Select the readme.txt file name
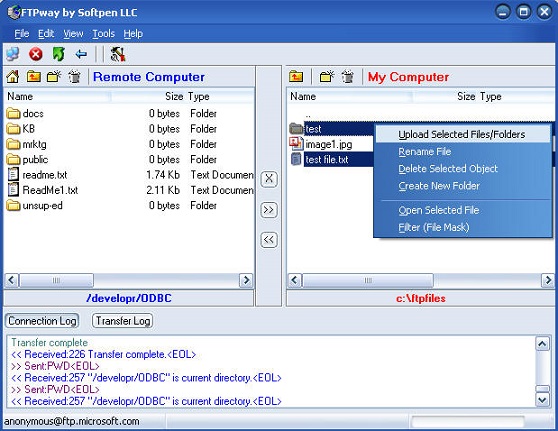 coord(45,175)
